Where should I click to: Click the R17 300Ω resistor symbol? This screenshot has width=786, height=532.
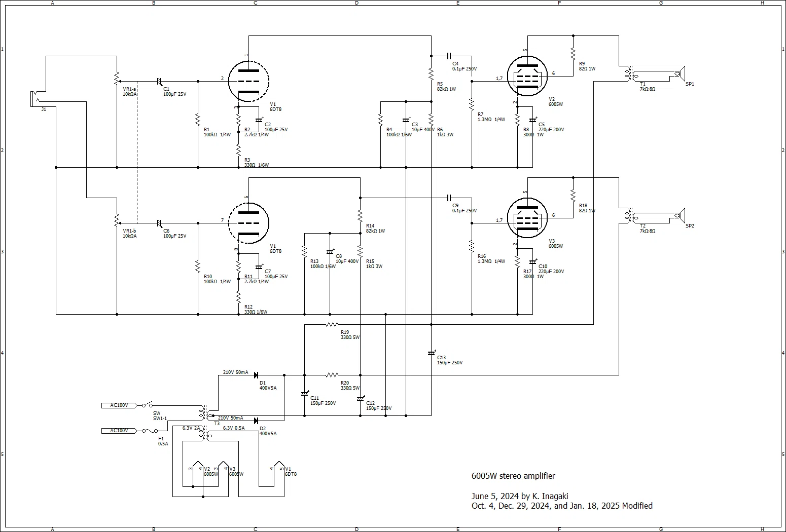pos(517,261)
